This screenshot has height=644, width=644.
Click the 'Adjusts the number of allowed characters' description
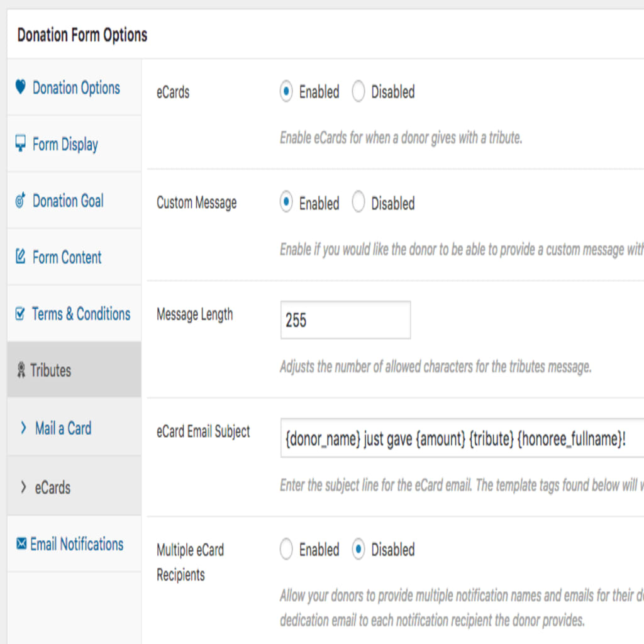click(435, 367)
